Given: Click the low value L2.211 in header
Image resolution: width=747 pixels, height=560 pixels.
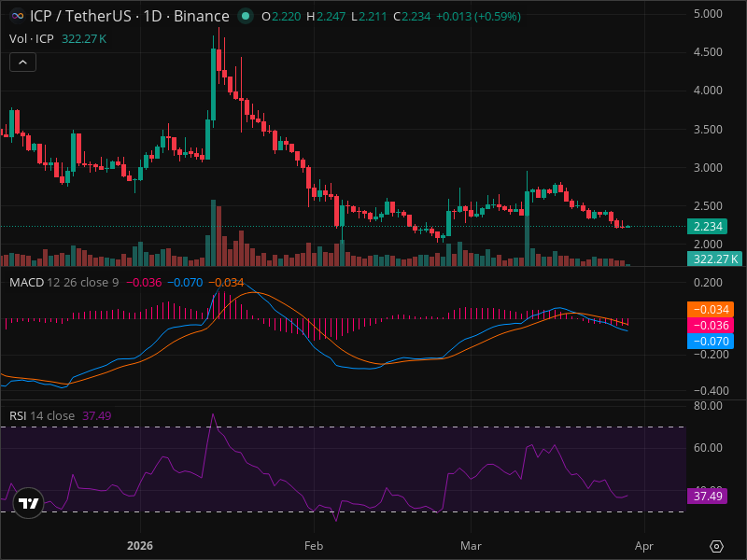Looking at the screenshot, I should (x=369, y=17).
